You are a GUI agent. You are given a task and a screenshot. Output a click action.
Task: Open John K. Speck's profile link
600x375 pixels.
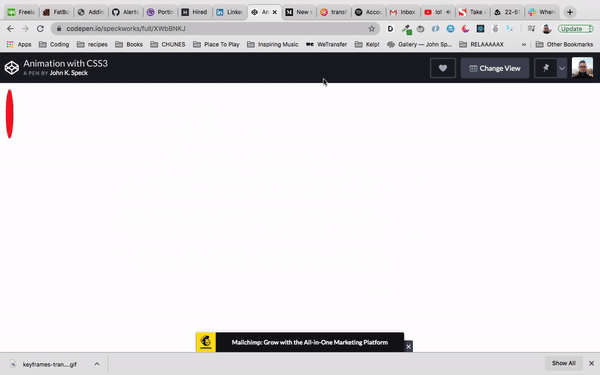coord(68,73)
